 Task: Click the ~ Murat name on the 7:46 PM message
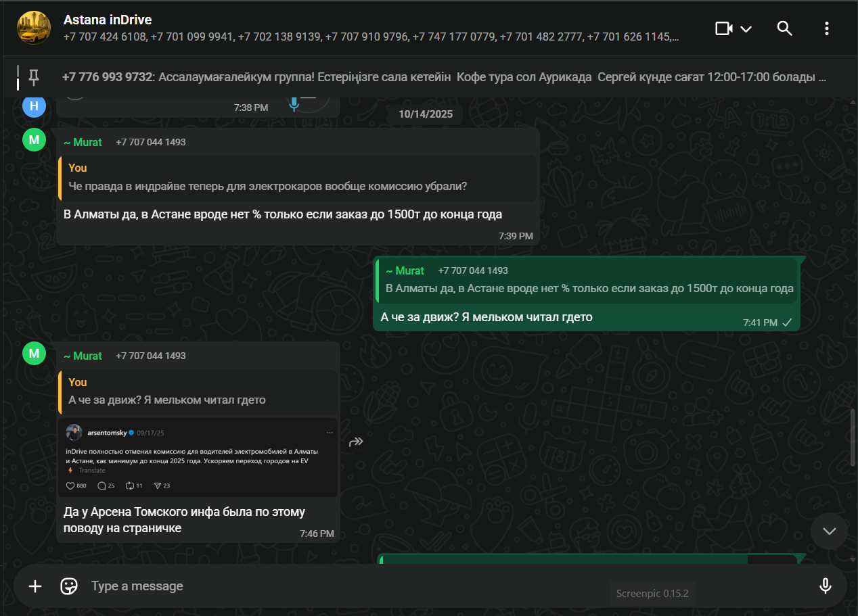point(83,356)
